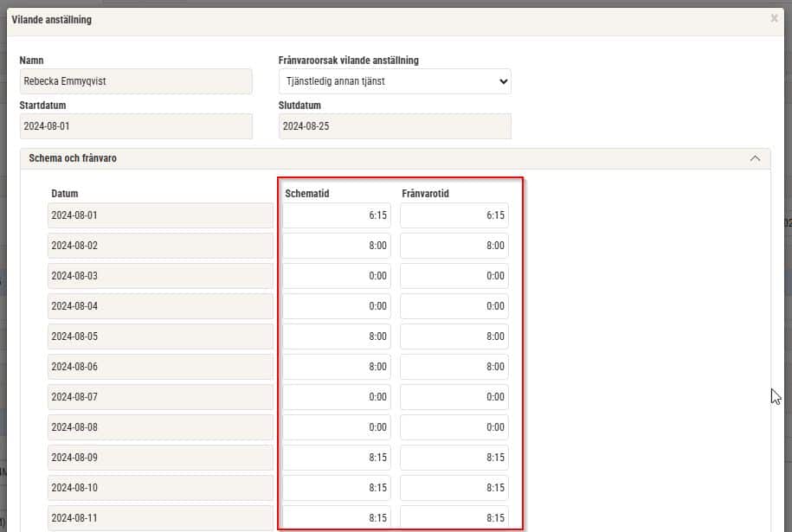Click the Datum field 2024-08-08
This screenshot has height=532, width=792.
click(x=160, y=427)
